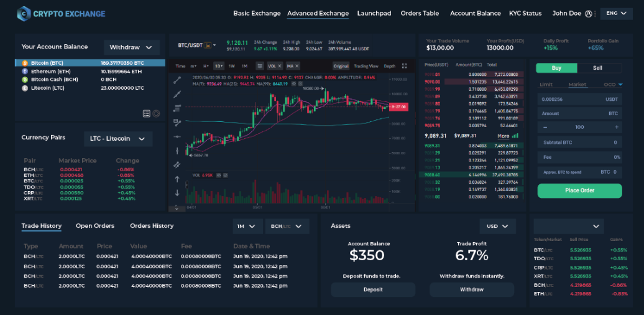Set chart interval to 1W

tap(232, 66)
